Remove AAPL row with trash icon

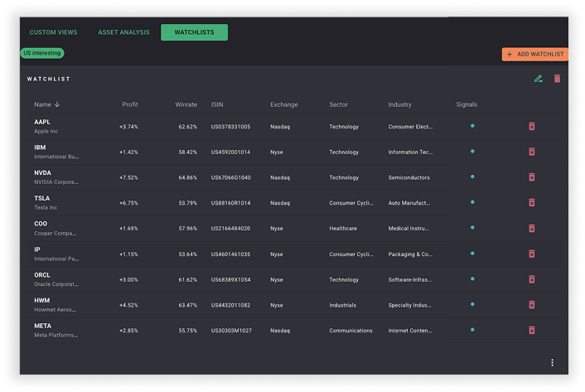point(532,127)
